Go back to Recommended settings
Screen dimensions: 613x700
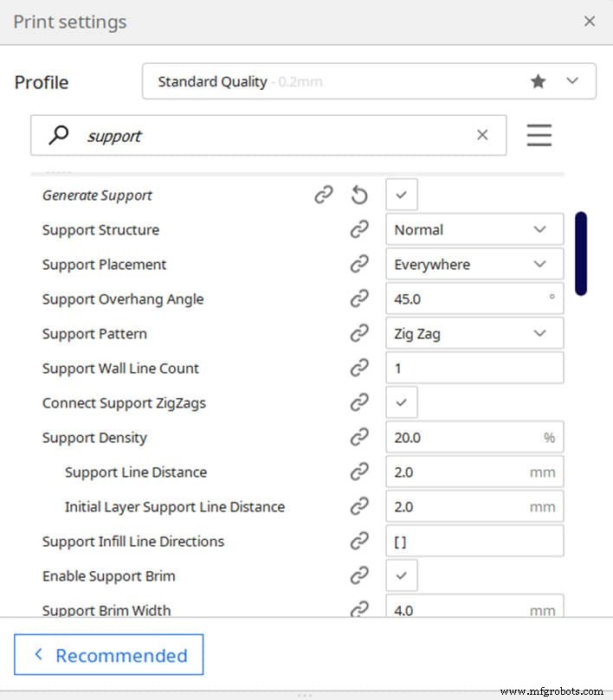pos(108,655)
